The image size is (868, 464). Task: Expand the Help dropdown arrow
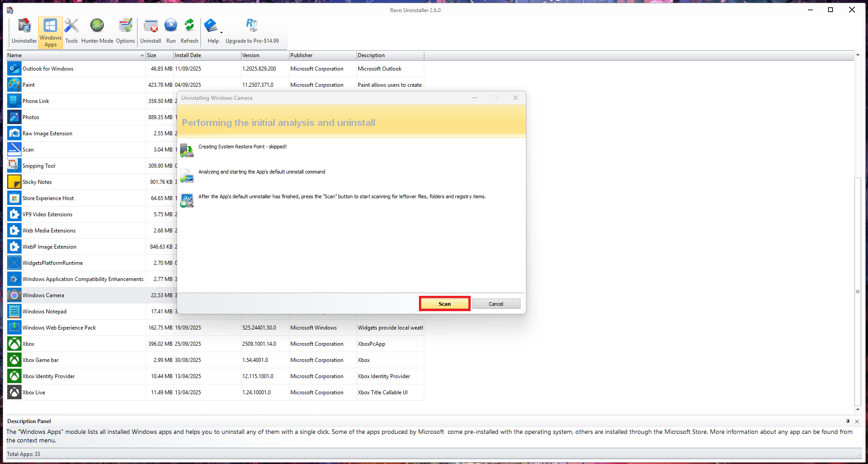coord(221,33)
